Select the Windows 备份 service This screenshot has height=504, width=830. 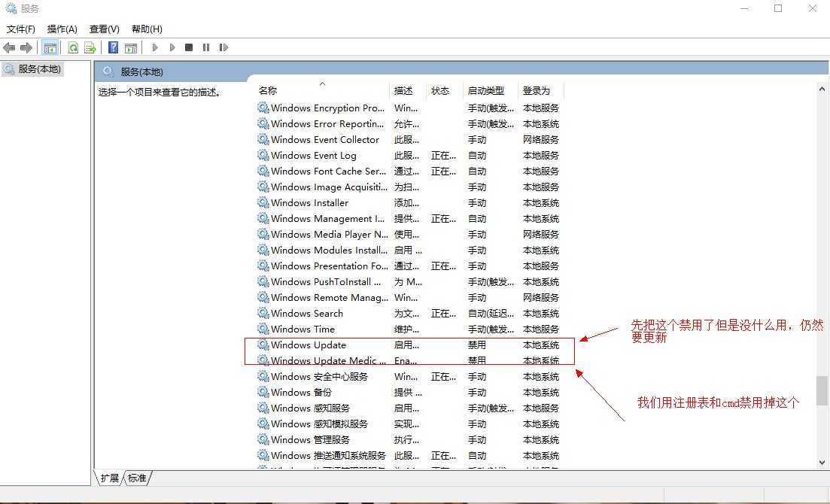408,393
